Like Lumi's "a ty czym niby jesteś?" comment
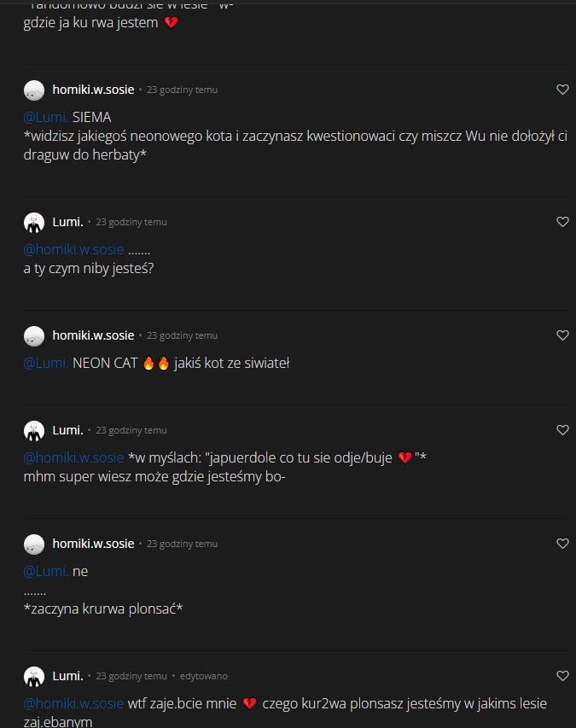 coord(562,222)
